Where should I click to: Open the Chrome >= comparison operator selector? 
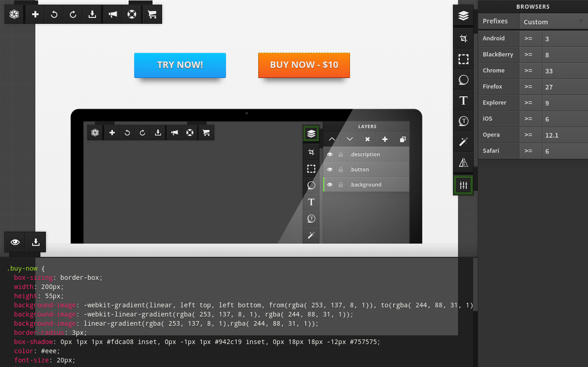click(529, 70)
